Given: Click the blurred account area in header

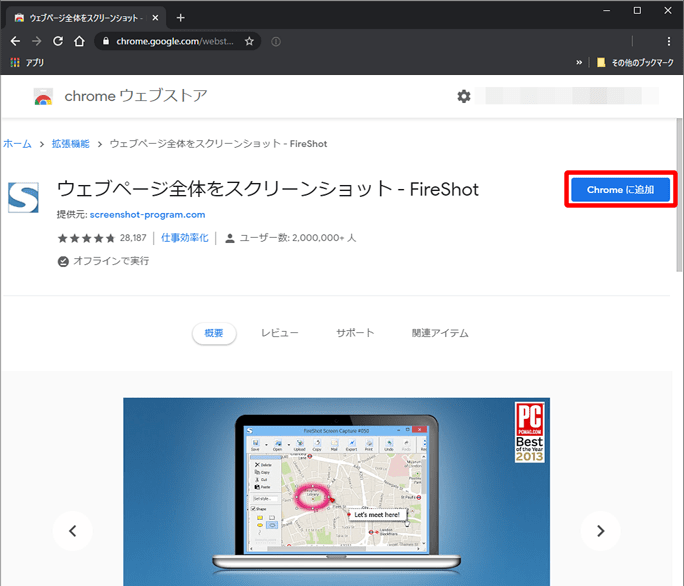Looking at the screenshot, I should (567, 96).
